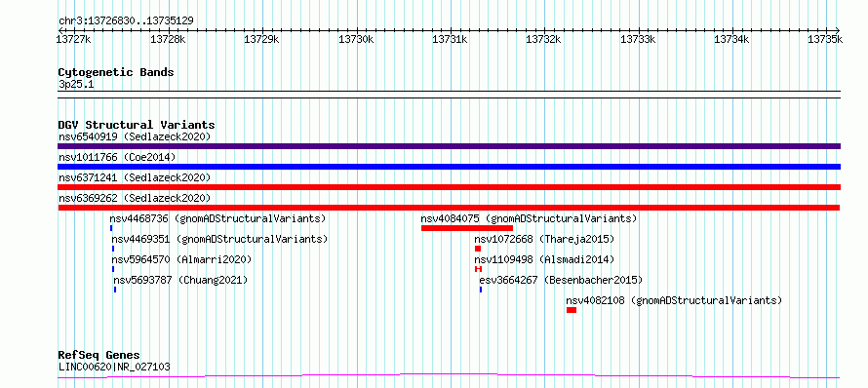Viewport: 868px width, 388px height.
Task: Click the DGV Structural Variants track title
Action: coord(137,125)
